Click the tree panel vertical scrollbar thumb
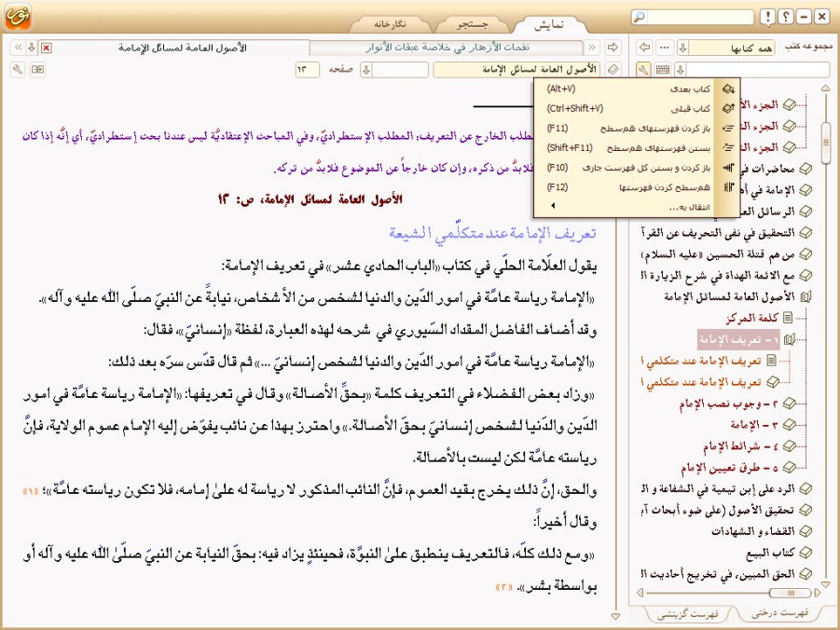The image size is (840, 630). (x=826, y=141)
